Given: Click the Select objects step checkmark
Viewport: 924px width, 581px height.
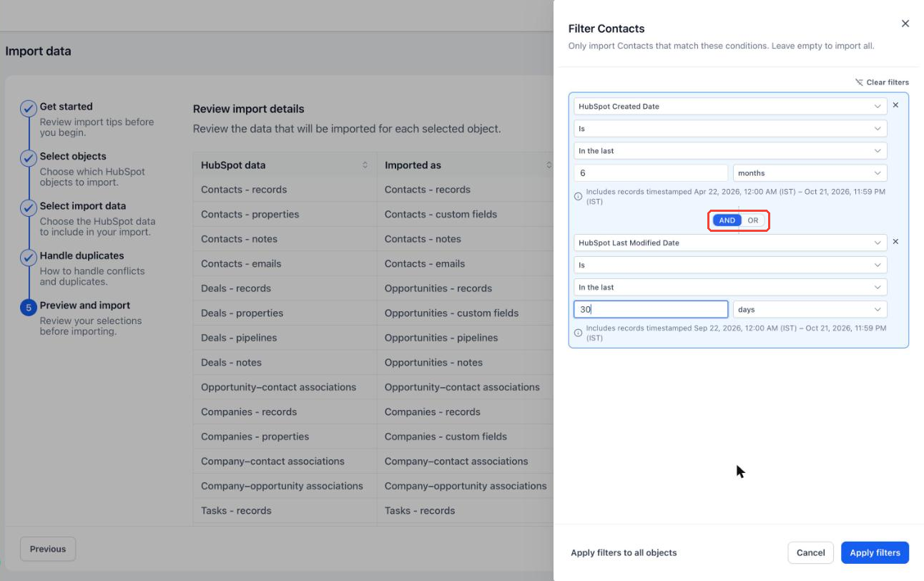Looking at the screenshot, I should click(28, 158).
